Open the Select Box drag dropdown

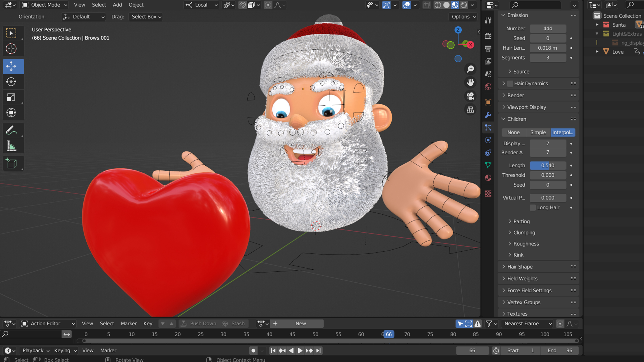point(146,17)
